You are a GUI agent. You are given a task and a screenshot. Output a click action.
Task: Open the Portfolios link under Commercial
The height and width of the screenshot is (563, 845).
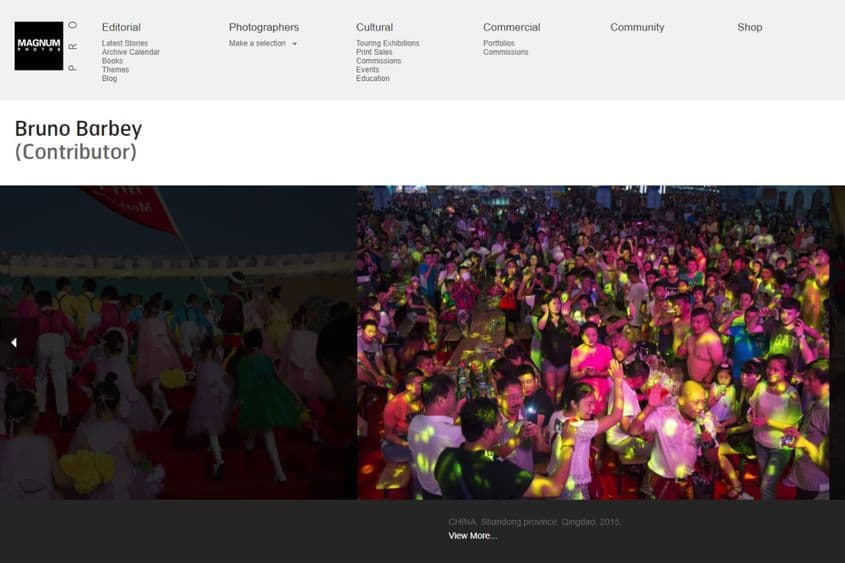[x=499, y=44]
